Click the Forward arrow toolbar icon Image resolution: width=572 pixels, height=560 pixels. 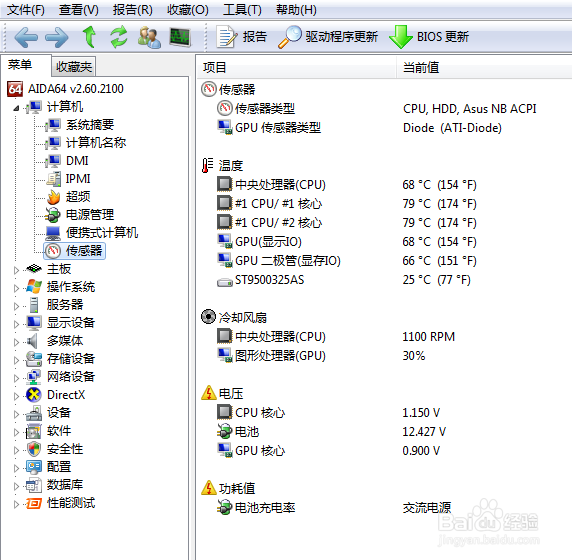[x=57, y=37]
